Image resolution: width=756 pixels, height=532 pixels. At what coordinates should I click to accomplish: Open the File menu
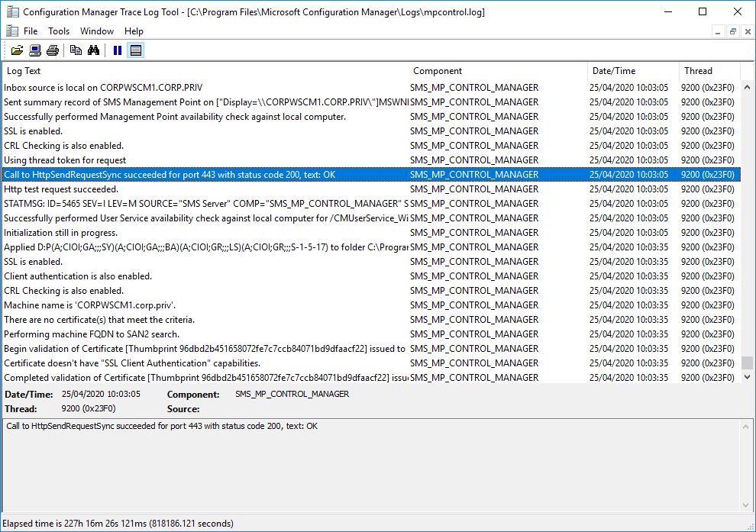point(31,31)
